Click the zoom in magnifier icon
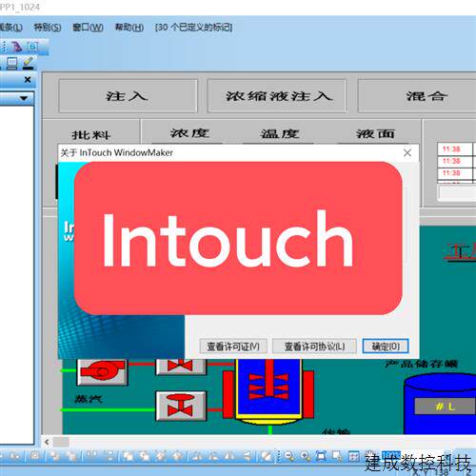476x476 pixels. 306,456
